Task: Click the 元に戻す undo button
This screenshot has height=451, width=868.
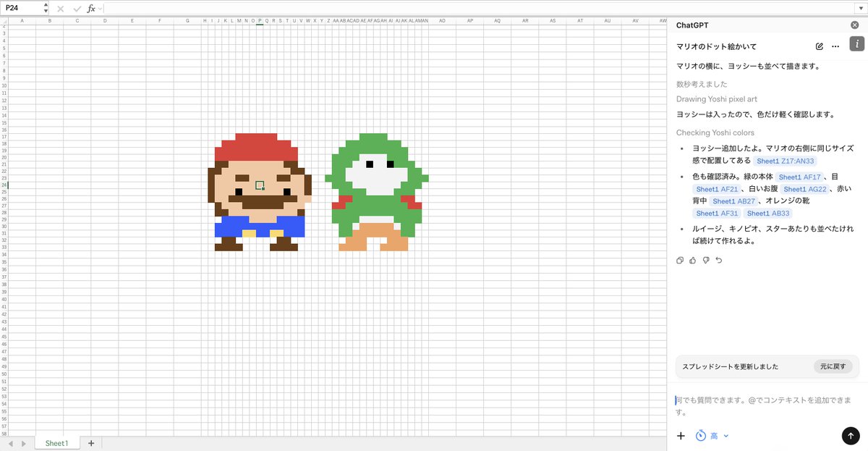Action: coord(833,366)
